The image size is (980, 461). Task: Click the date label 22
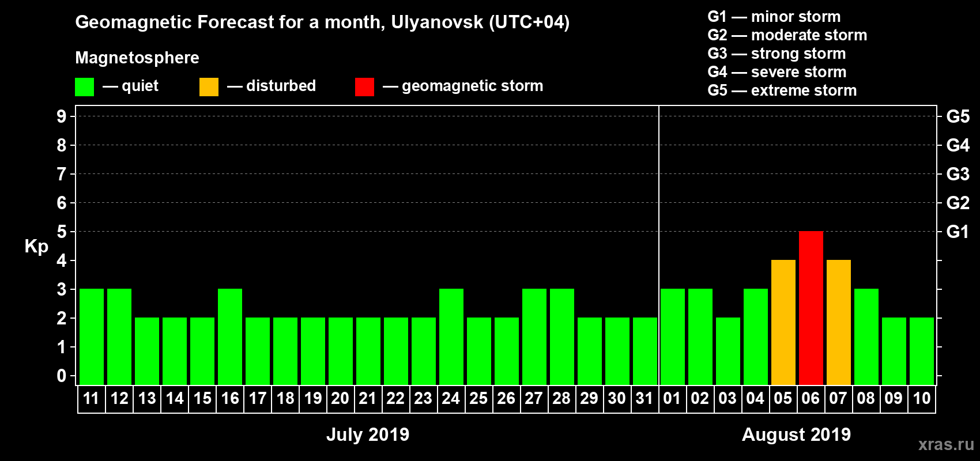[395, 398]
